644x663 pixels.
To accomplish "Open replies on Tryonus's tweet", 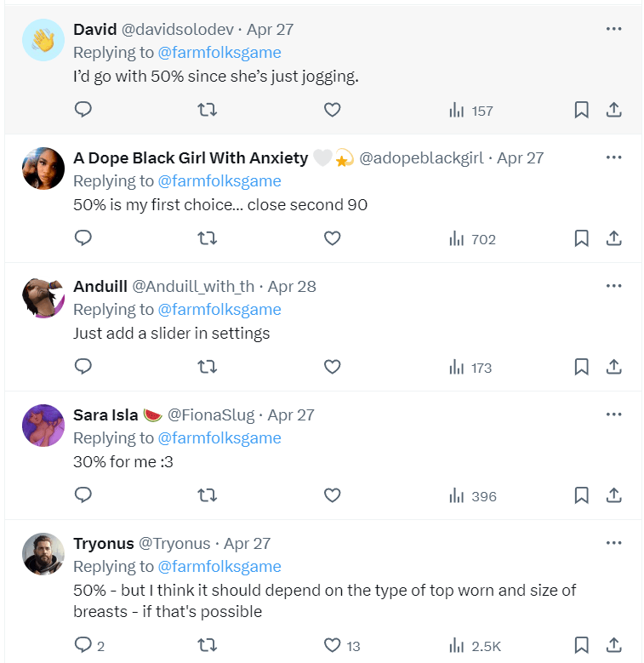I will (x=83, y=645).
